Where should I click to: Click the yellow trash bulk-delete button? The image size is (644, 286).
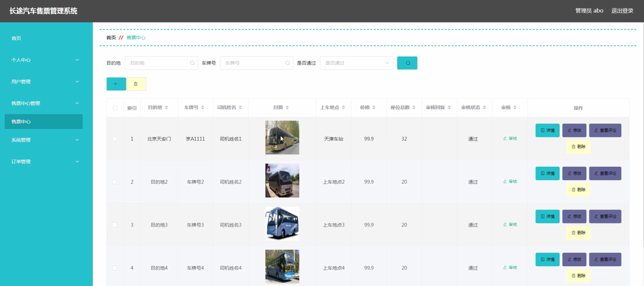tap(136, 84)
